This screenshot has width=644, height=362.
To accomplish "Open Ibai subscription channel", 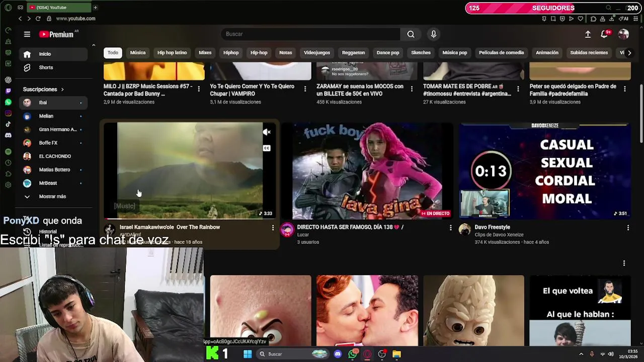I will click(x=52, y=103).
